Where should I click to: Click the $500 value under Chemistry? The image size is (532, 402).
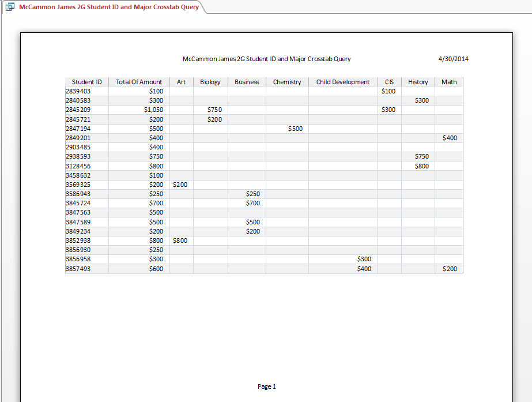coord(295,129)
